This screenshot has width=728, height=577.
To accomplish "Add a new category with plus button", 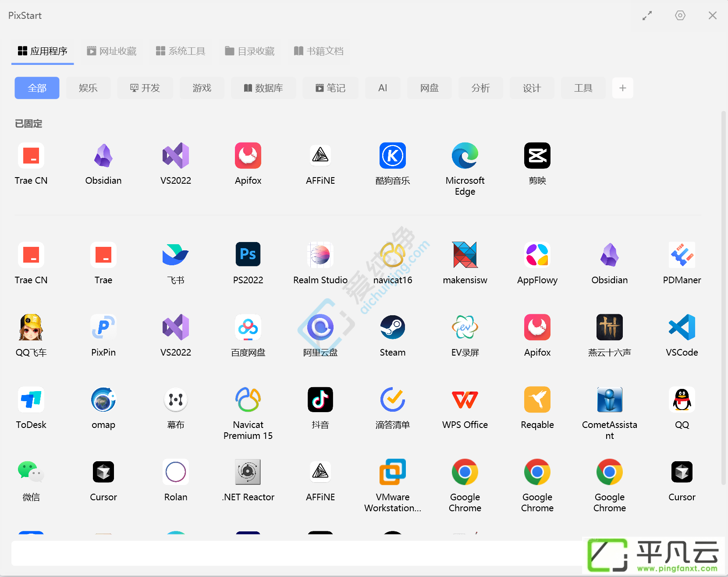I will (623, 88).
